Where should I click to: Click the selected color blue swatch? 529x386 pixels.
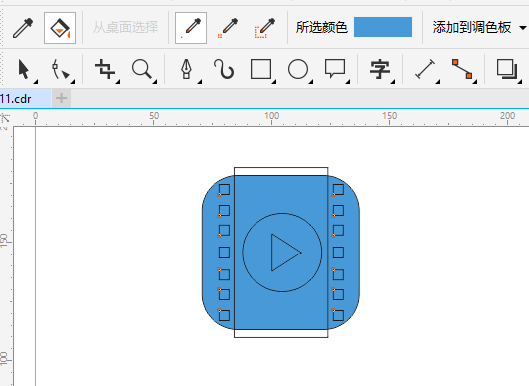click(383, 27)
